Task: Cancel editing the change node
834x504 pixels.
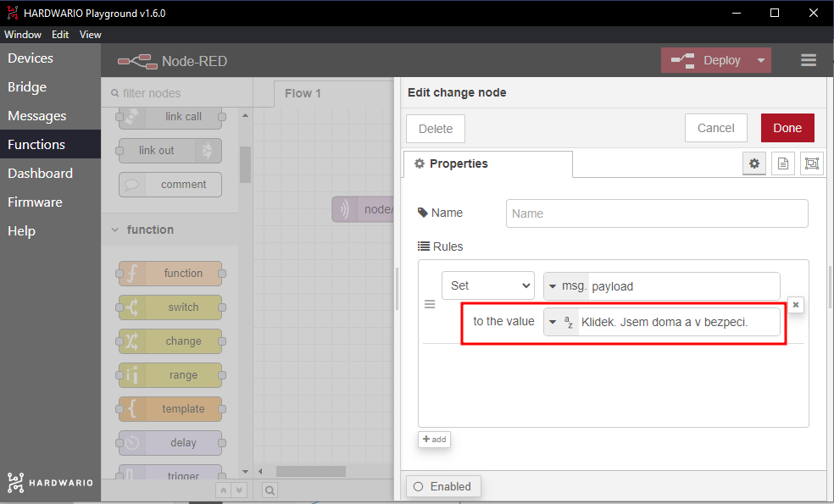Action: [x=715, y=128]
